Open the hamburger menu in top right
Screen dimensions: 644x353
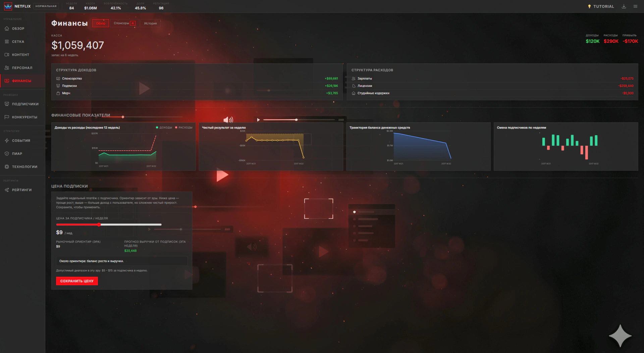click(x=635, y=6)
